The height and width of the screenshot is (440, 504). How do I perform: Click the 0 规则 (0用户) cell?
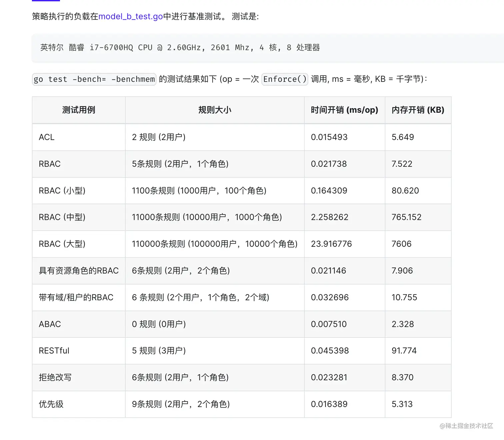[x=215, y=324]
